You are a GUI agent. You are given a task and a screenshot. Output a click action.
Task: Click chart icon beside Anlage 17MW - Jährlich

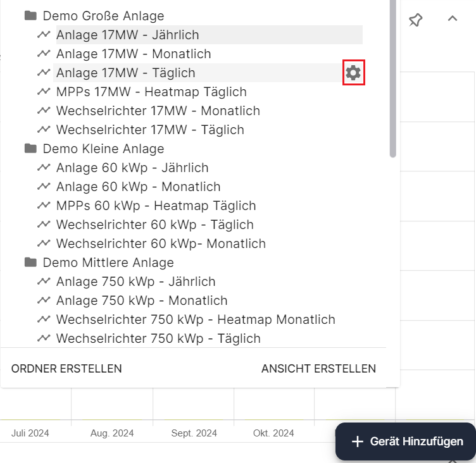pyautogui.click(x=44, y=35)
